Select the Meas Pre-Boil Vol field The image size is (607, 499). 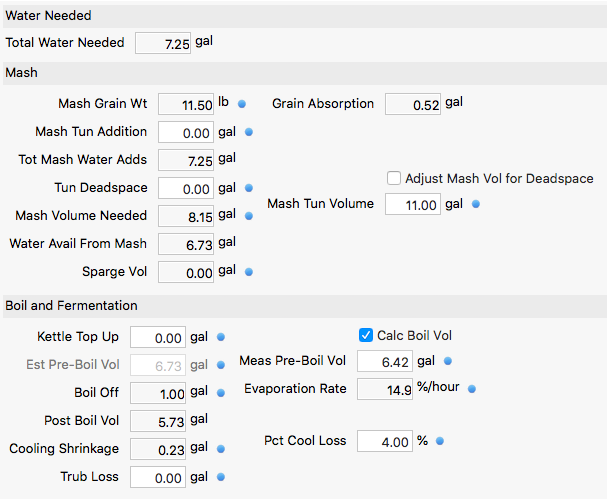coord(385,361)
